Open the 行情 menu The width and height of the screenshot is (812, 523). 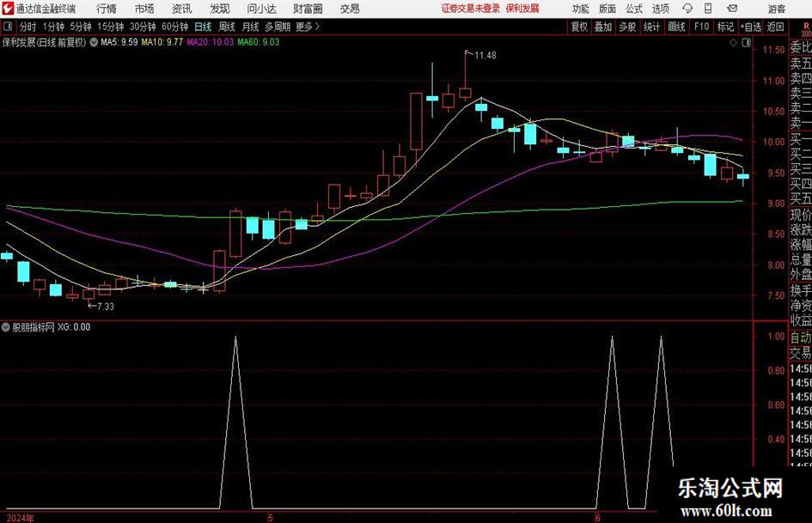pos(107,9)
